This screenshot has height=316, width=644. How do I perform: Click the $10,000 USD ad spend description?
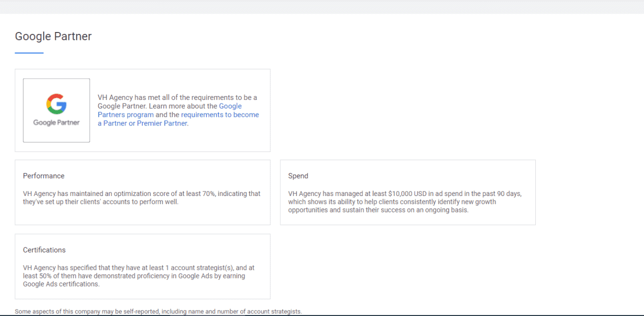[405, 202]
